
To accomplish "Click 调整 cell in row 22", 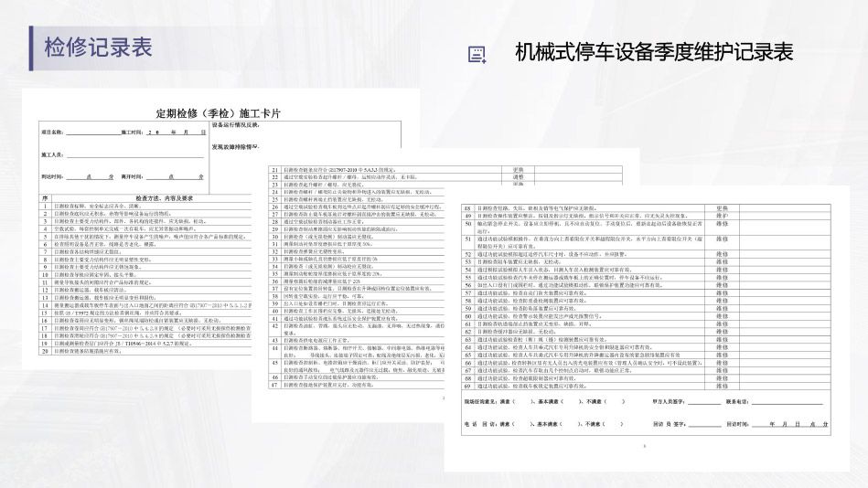I will click(518, 177).
